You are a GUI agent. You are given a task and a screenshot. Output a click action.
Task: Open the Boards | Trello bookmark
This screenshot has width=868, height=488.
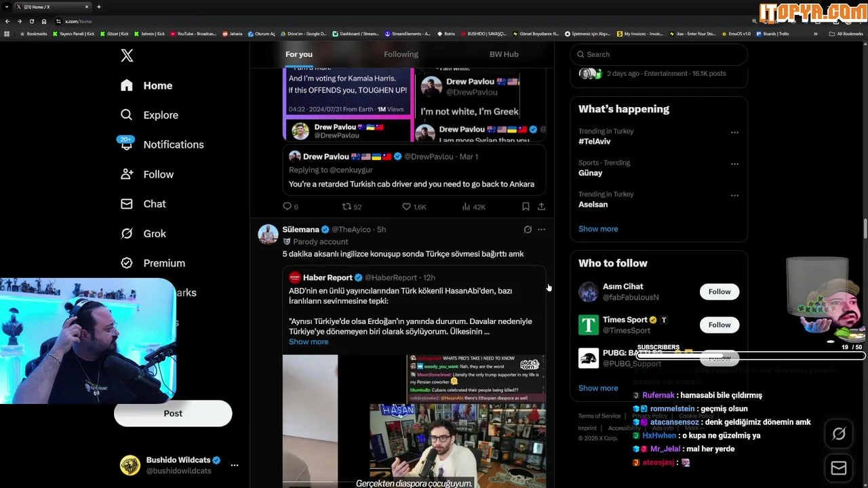click(772, 34)
